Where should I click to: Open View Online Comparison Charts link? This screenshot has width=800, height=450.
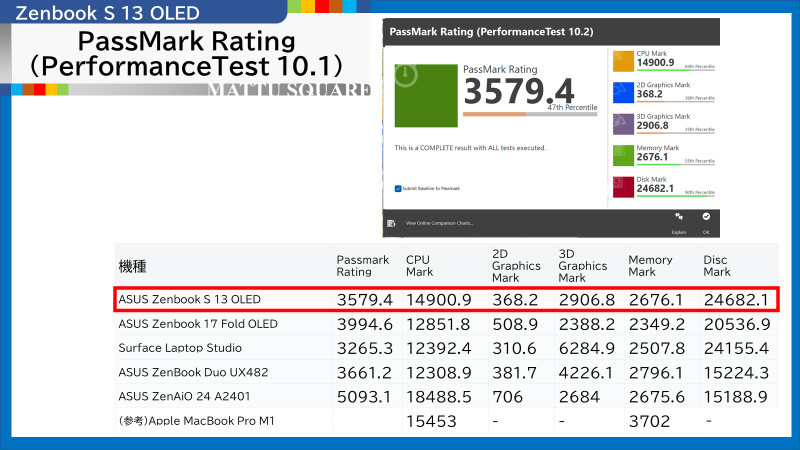tap(439, 223)
